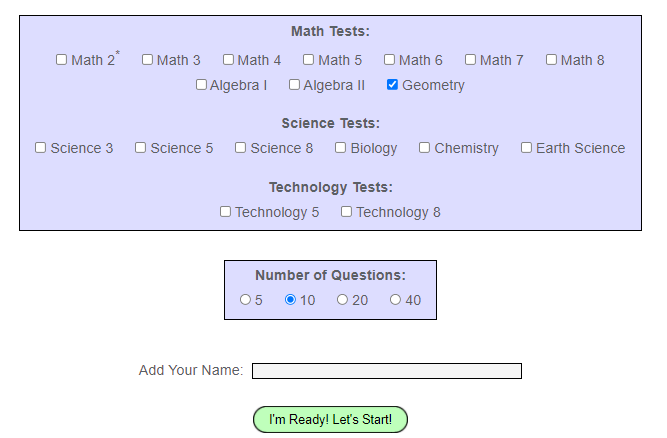Check the Math 6 box
The width and height of the screenshot is (667, 438).
coord(390,60)
